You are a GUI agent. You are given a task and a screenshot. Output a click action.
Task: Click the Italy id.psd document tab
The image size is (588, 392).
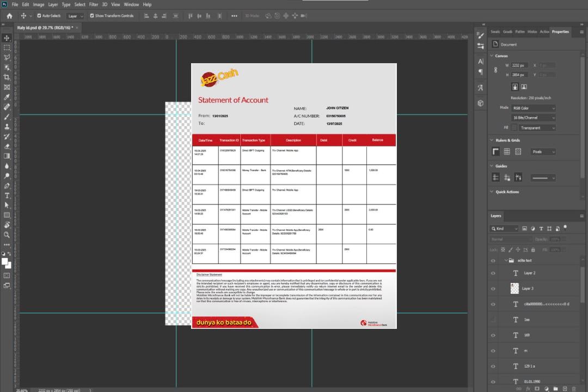point(45,28)
